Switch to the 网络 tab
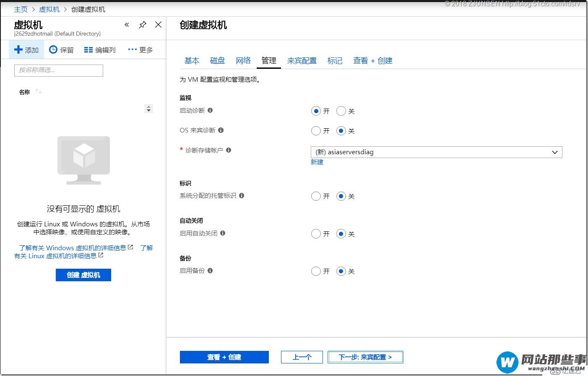 click(x=243, y=61)
